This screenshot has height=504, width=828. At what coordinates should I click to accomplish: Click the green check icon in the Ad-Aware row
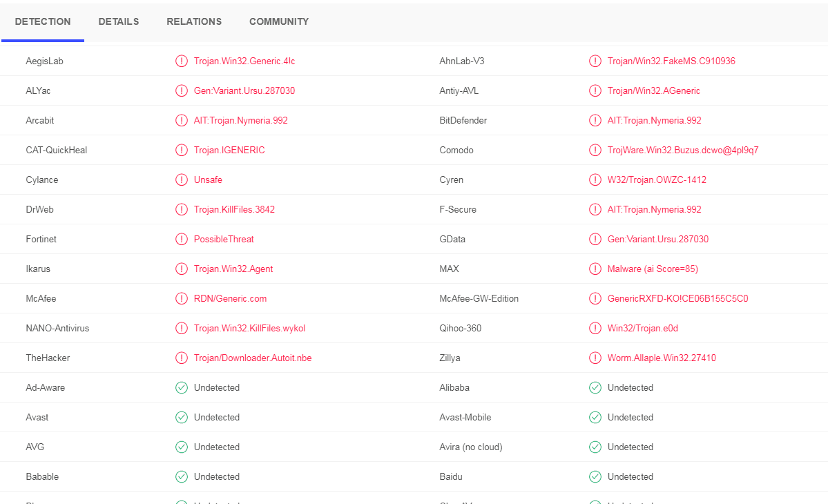point(182,387)
